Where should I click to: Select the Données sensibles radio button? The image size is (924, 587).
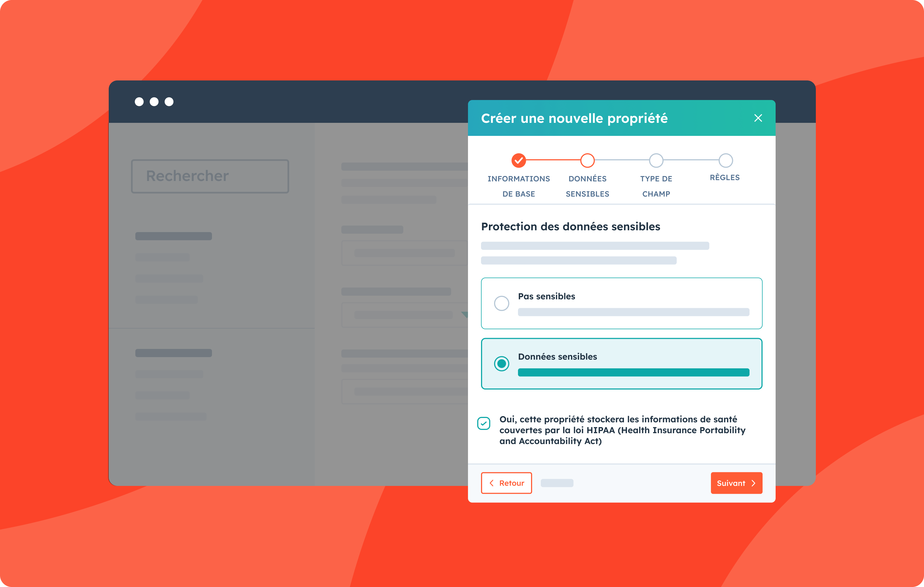click(501, 364)
